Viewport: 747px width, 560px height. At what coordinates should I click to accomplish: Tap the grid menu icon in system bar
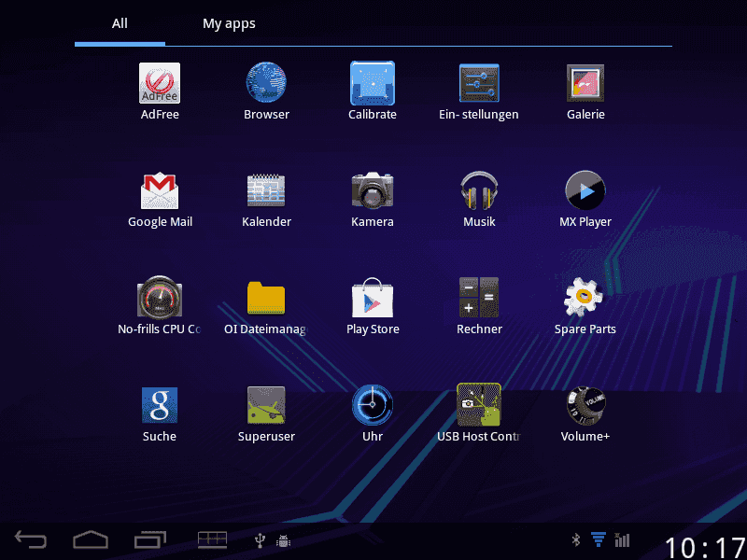pos(213,539)
